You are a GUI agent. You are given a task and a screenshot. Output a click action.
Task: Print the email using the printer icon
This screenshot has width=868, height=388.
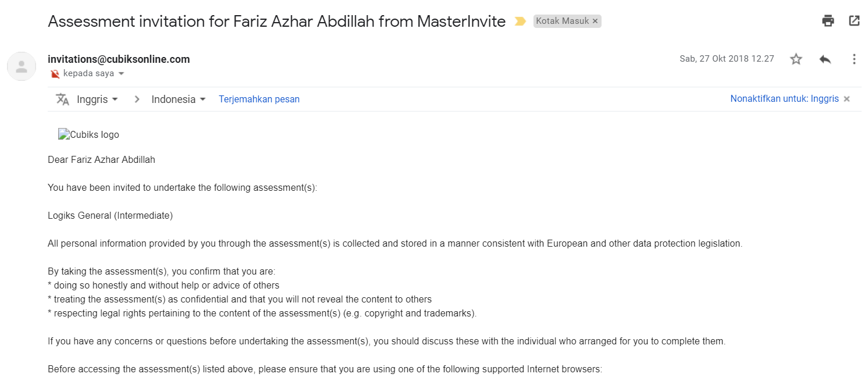point(828,21)
